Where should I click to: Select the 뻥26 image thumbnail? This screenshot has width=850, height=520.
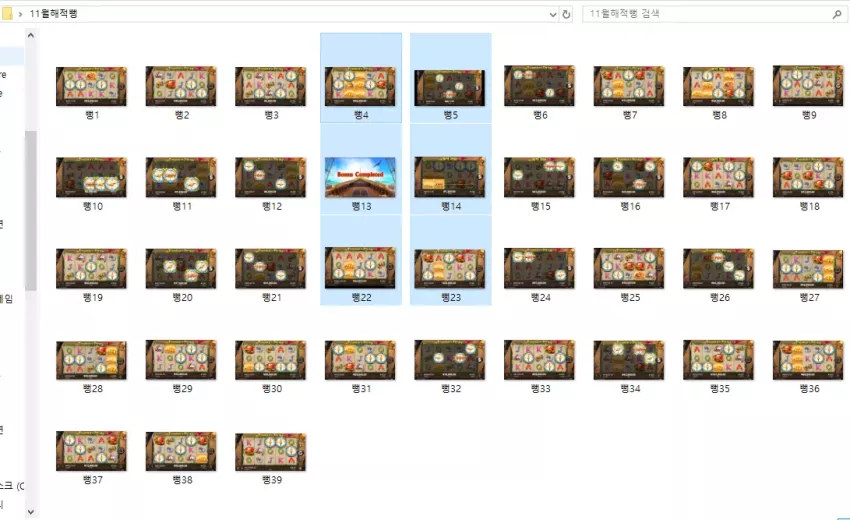(718, 268)
